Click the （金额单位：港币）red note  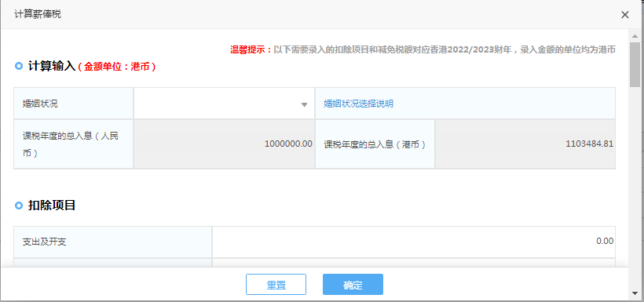coord(117,67)
